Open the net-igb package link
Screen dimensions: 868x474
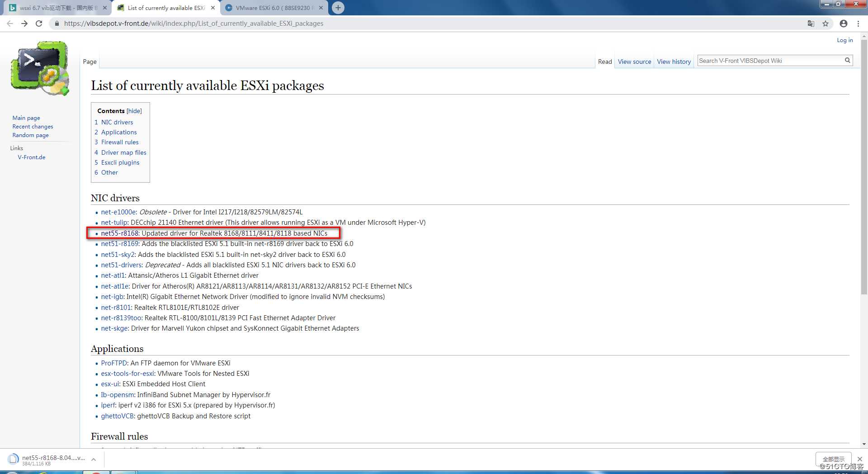point(112,296)
